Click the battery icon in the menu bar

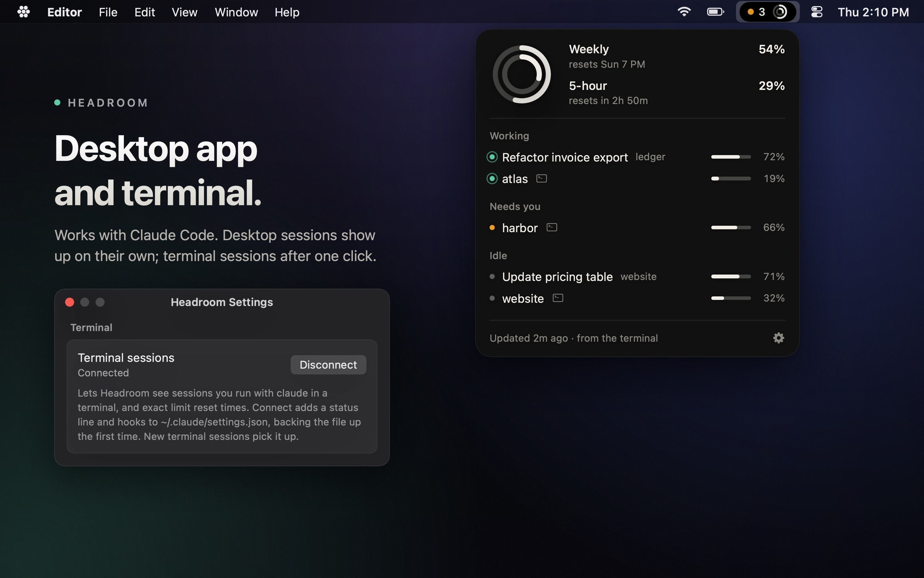click(x=715, y=12)
